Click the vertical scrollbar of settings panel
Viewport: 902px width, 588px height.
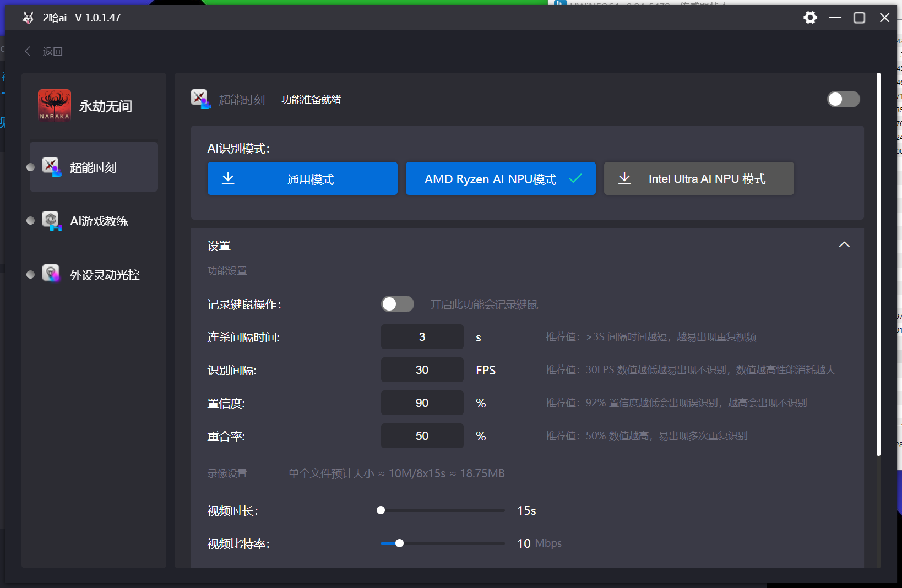(878, 264)
